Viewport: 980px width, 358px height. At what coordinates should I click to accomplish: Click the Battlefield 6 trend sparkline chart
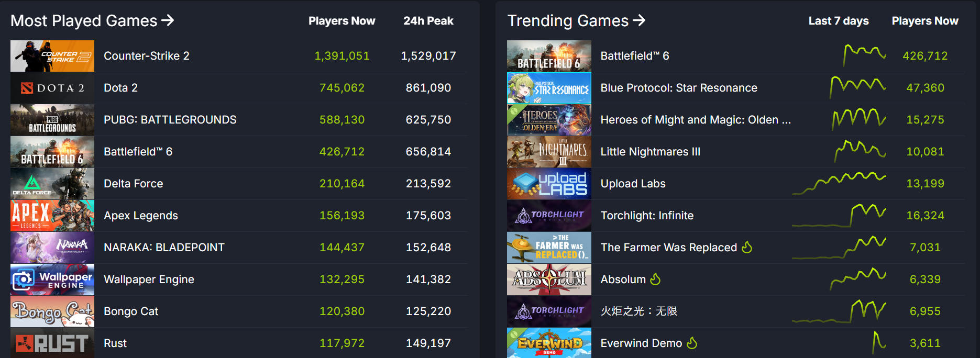(864, 55)
